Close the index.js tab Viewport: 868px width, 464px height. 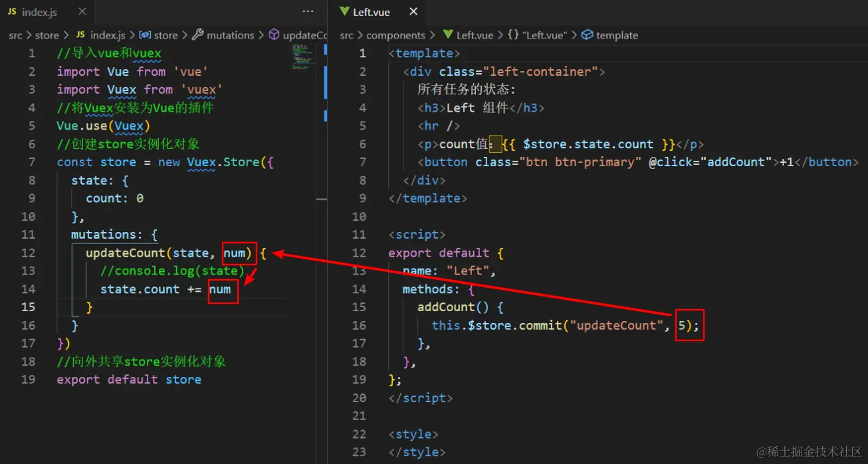82,12
